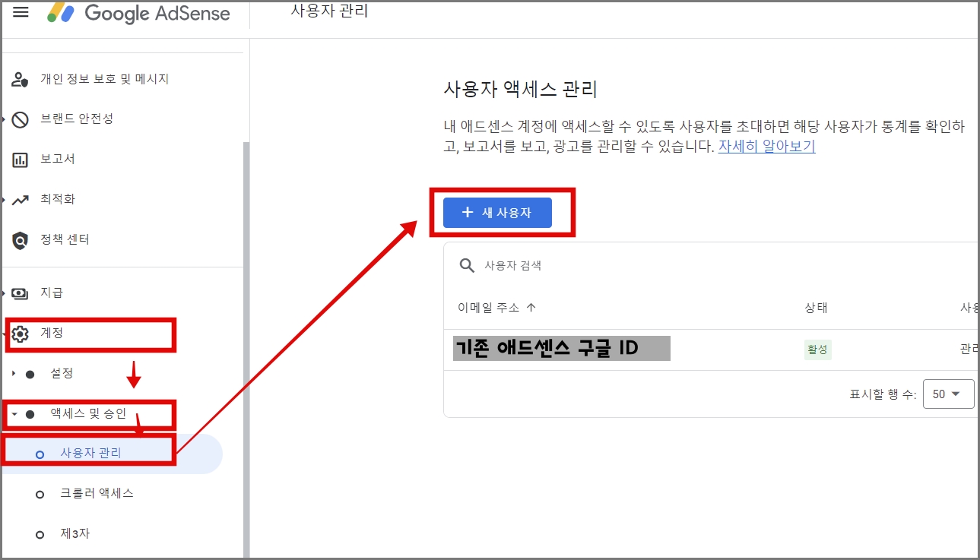This screenshot has width=980, height=560.
Task: Click the 활성 status badge
Action: pyautogui.click(x=818, y=350)
